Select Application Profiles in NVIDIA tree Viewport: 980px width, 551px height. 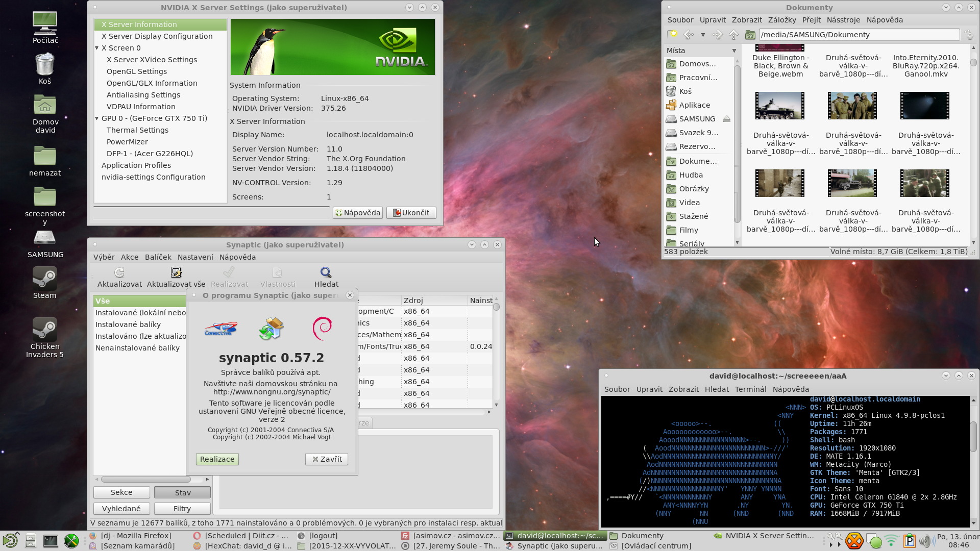click(136, 165)
